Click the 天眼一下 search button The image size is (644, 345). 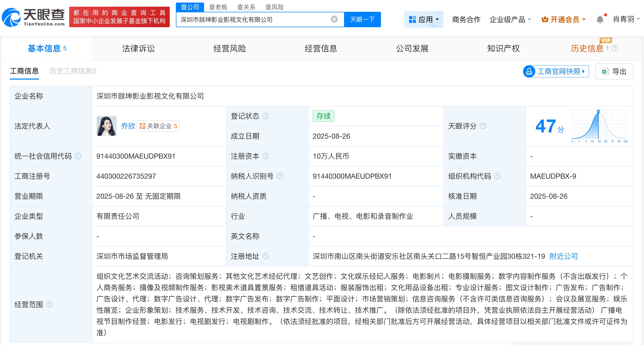[362, 19]
